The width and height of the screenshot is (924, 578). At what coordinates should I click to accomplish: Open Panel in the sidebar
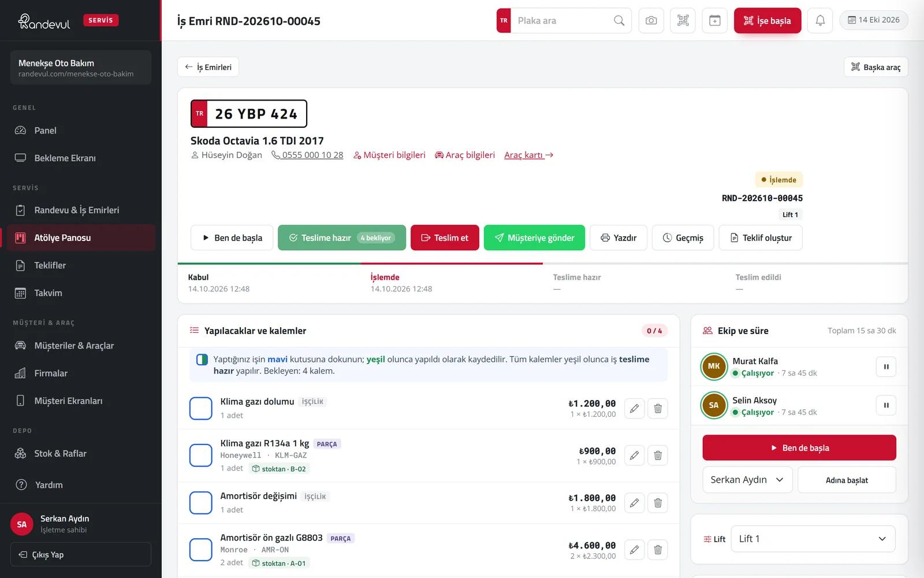coord(81,131)
